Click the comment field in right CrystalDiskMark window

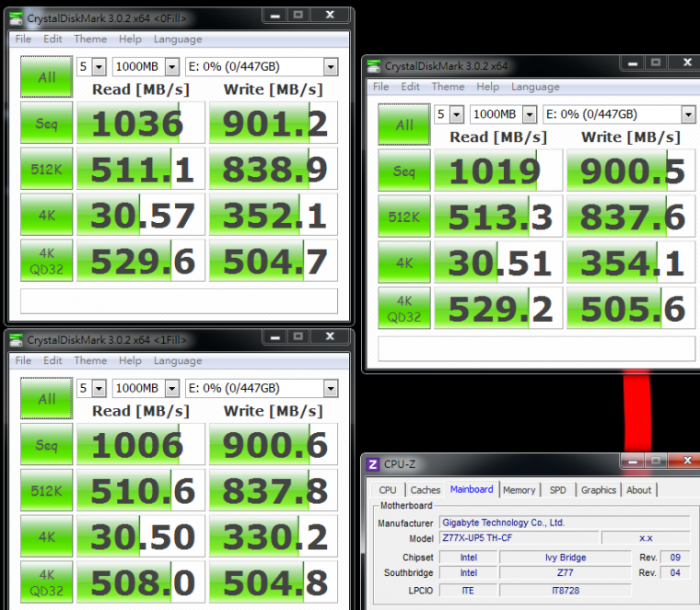coord(537,348)
